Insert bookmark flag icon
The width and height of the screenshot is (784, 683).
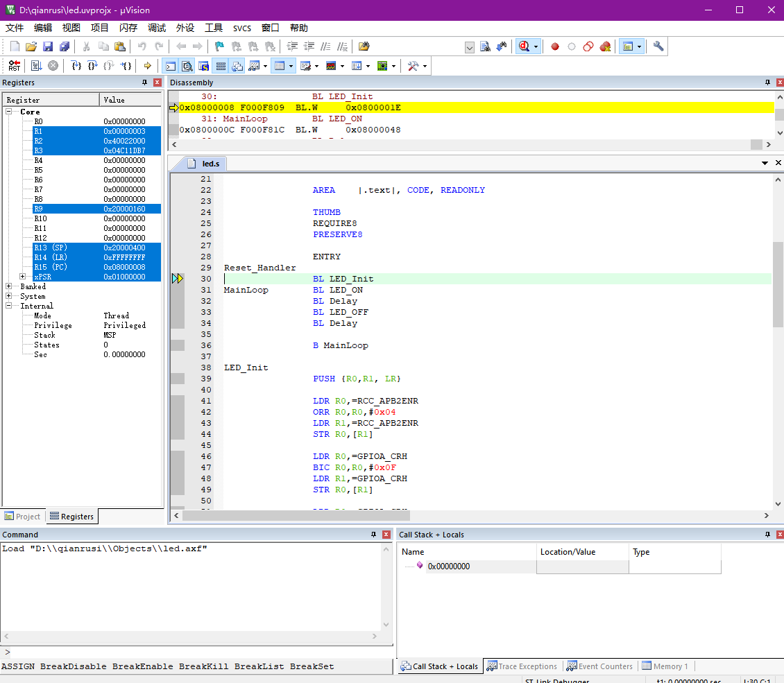(219, 46)
